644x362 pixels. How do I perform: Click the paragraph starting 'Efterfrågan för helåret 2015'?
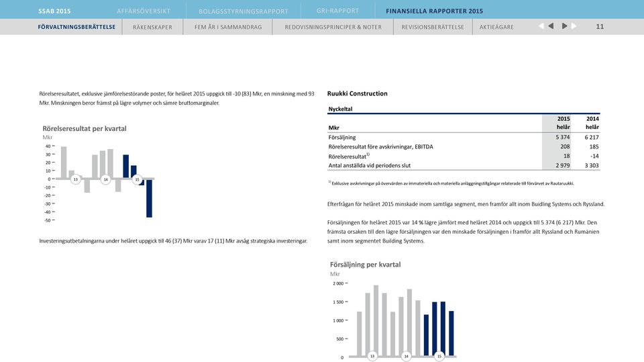point(466,204)
